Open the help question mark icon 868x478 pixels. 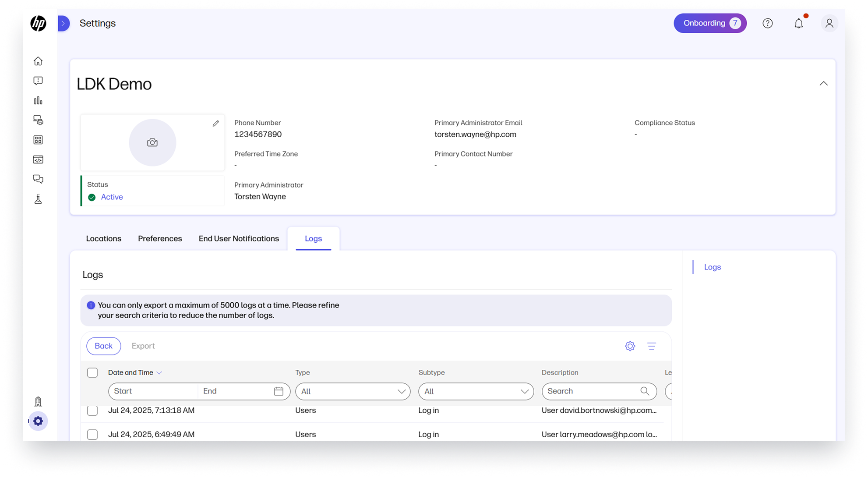click(x=767, y=23)
